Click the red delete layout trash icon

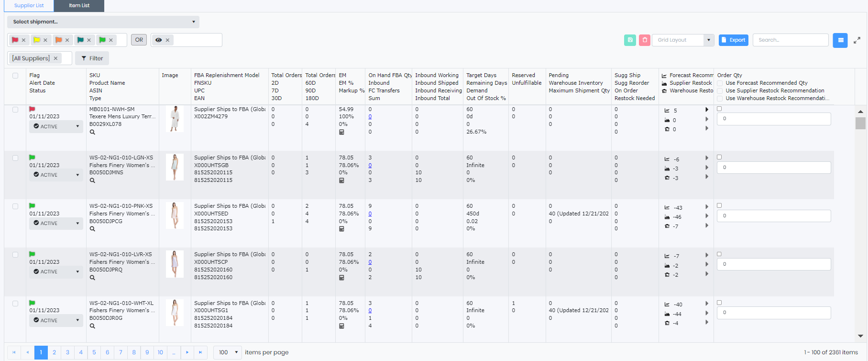[x=645, y=40]
